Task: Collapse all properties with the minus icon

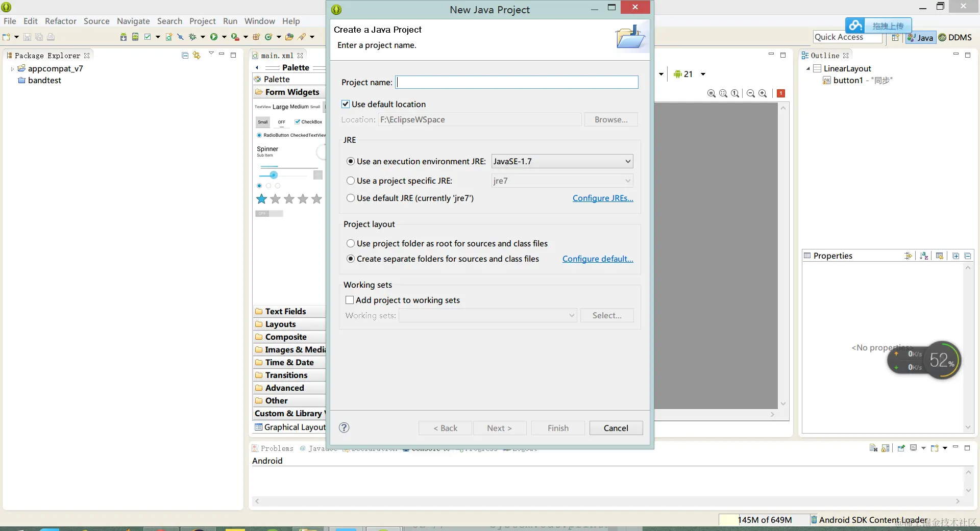Action: tap(968, 256)
